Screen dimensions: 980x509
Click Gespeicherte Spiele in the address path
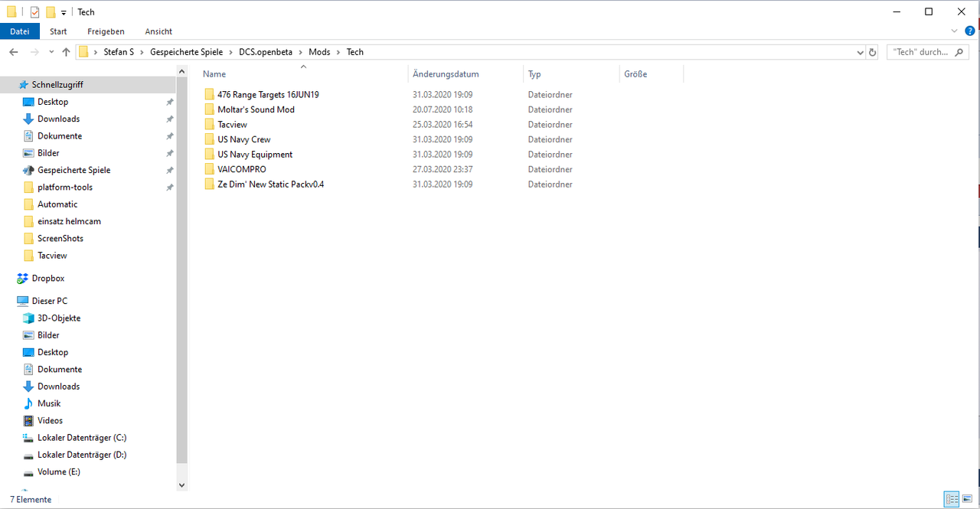(x=186, y=52)
